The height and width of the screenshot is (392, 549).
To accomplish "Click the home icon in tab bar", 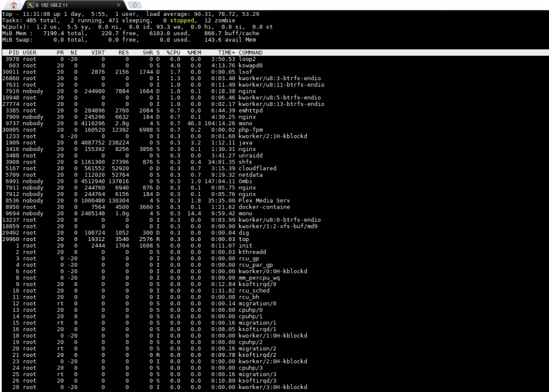I will (13, 5).
